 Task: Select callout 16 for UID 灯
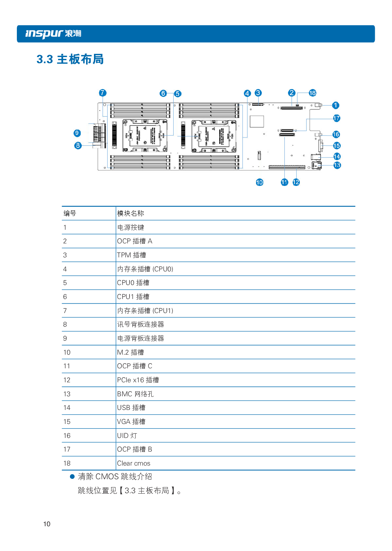pyautogui.click(x=336, y=134)
